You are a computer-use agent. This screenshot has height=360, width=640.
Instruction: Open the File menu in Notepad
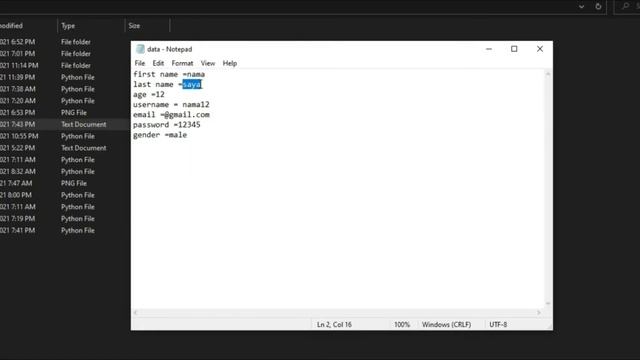(140, 63)
